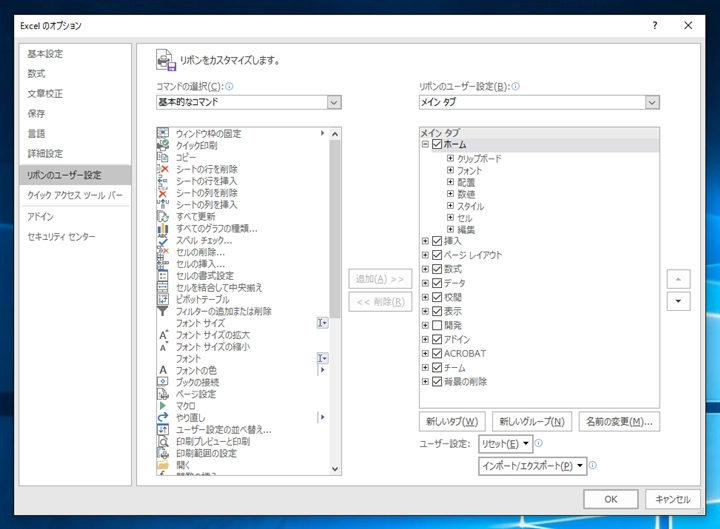The image size is (720, 529).
Task: Open the コマンドの選択 dropdown
Action: coord(334,102)
